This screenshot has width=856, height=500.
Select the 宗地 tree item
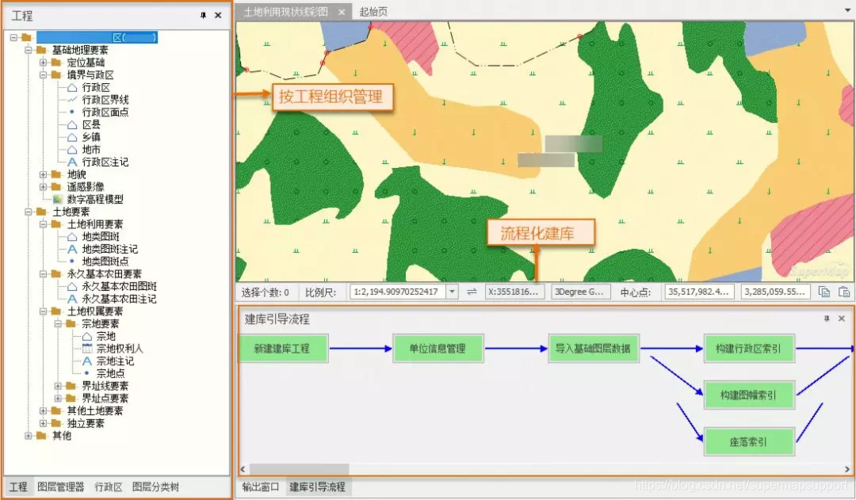click(x=106, y=336)
